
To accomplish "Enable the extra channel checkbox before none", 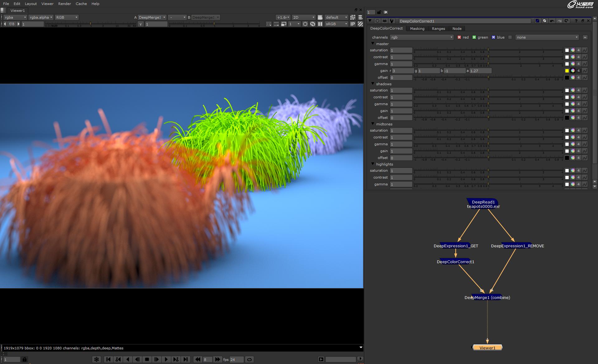I will (510, 37).
